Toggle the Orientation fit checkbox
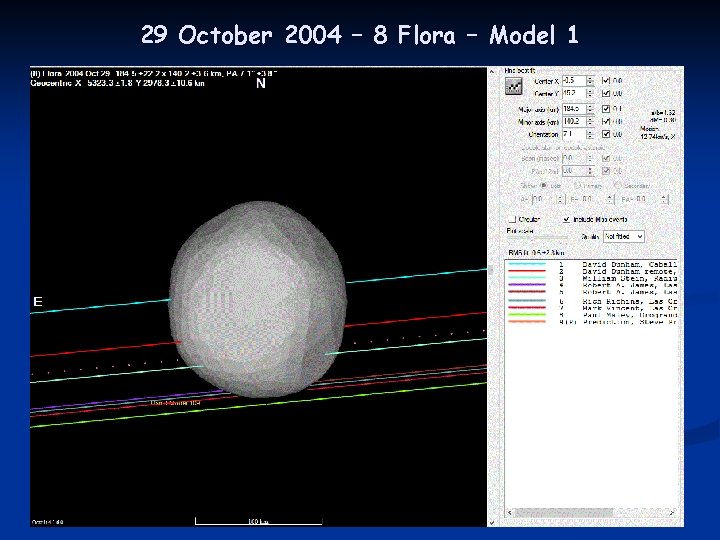Viewport: 720px width, 540px height. [606, 134]
